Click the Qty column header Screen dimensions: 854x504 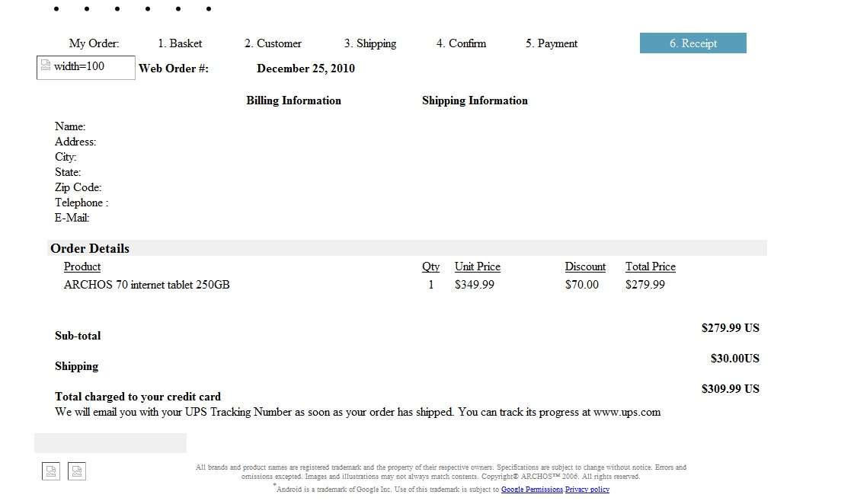430,266
